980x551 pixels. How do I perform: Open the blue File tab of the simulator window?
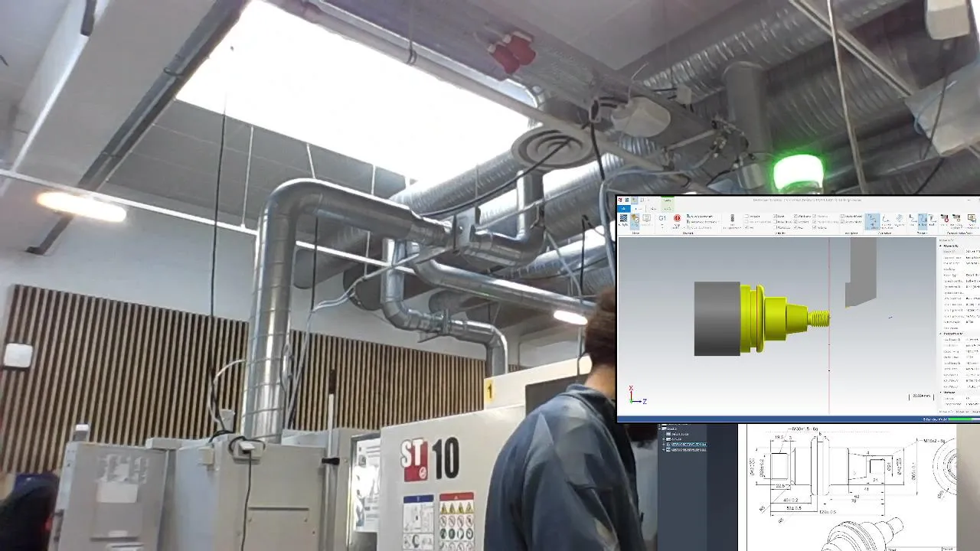pos(623,209)
